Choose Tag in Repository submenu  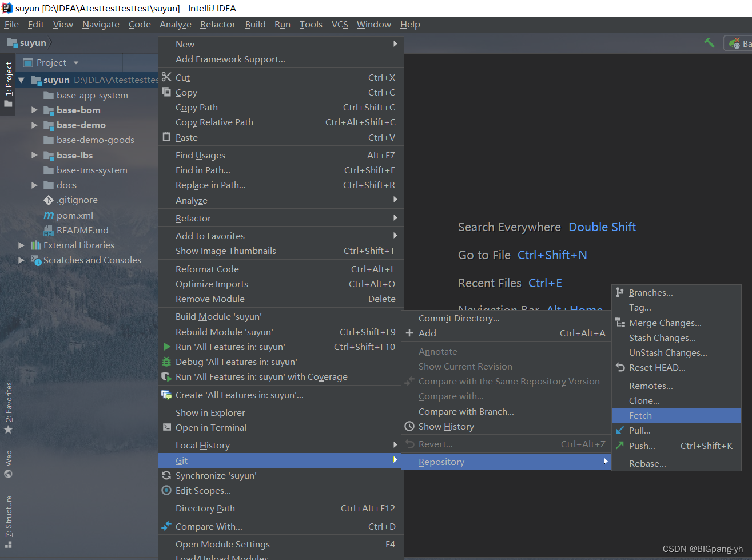coord(677,307)
